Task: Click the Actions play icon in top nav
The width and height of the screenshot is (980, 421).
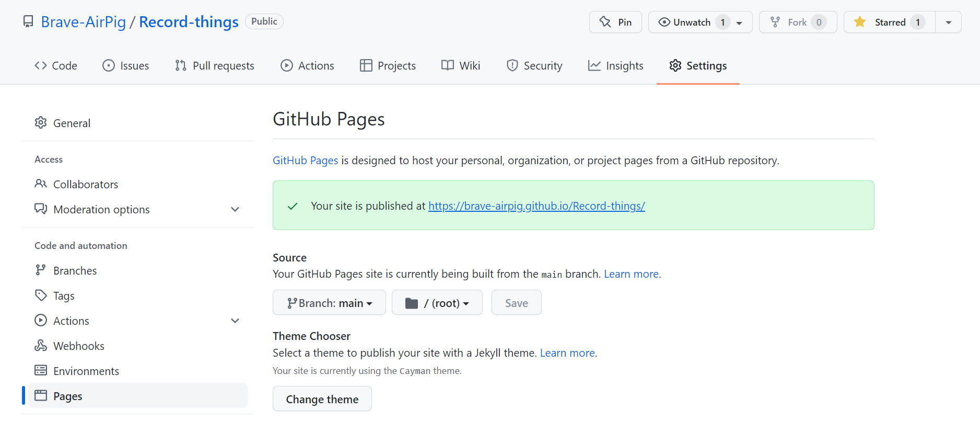Action: pyautogui.click(x=287, y=65)
